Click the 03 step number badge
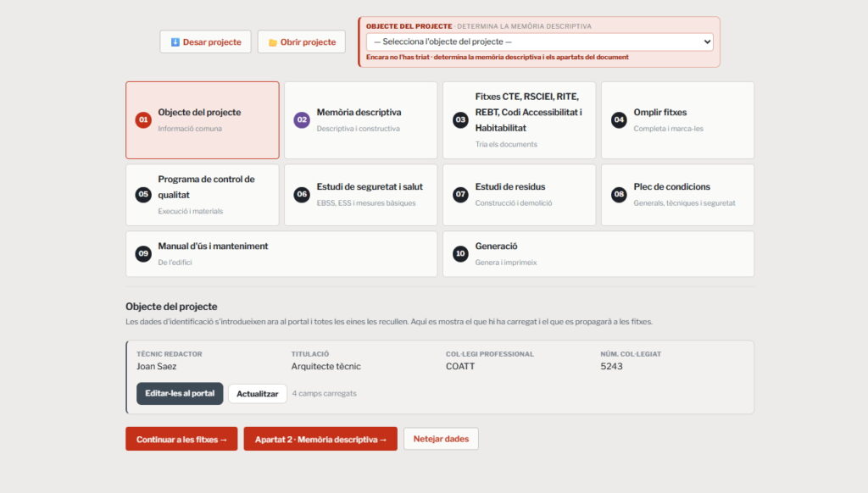Screen dimensions: 868x493 pyautogui.click(x=460, y=119)
